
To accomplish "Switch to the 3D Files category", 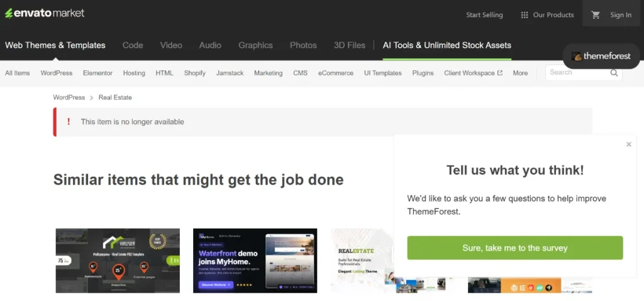I will (350, 45).
